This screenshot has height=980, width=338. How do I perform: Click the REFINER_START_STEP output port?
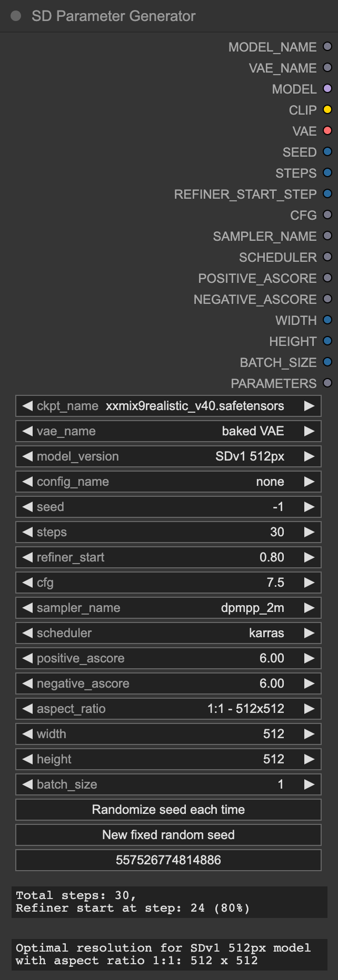(327, 194)
